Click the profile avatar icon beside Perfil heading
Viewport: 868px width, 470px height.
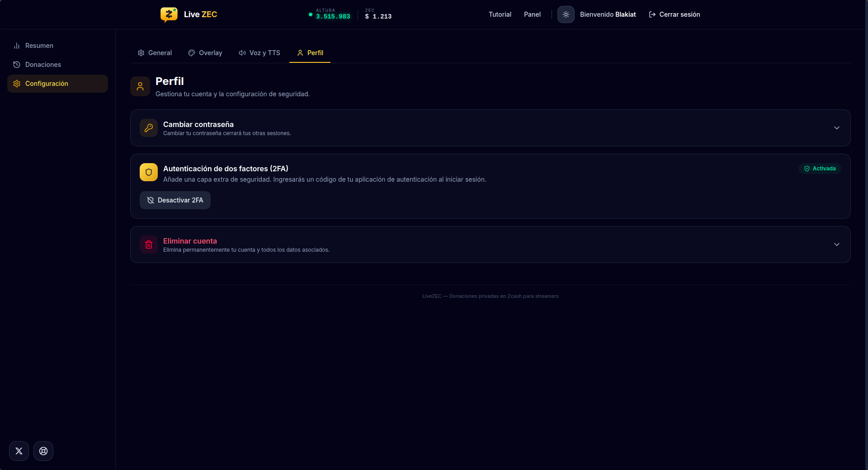[140, 86]
